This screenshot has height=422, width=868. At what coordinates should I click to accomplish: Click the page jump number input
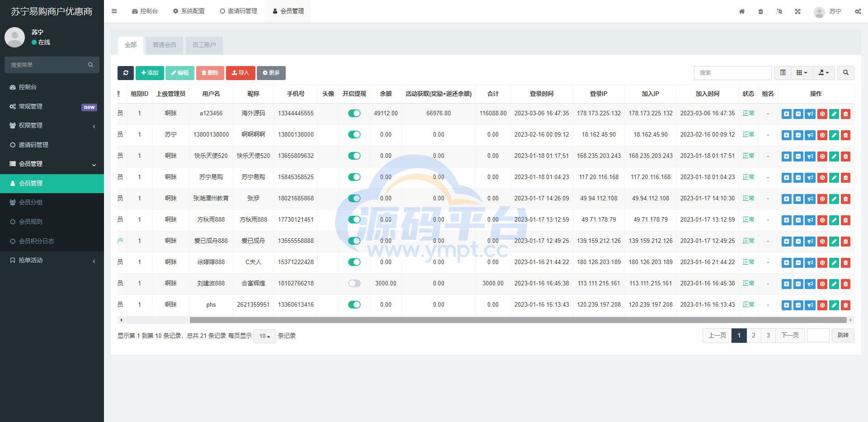coord(818,336)
